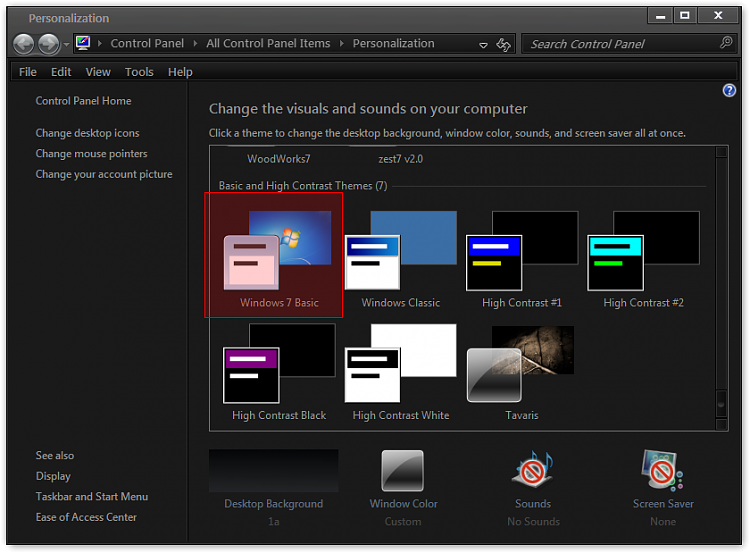Open Change desktop icons link
This screenshot has width=750, height=553.
coord(88,133)
